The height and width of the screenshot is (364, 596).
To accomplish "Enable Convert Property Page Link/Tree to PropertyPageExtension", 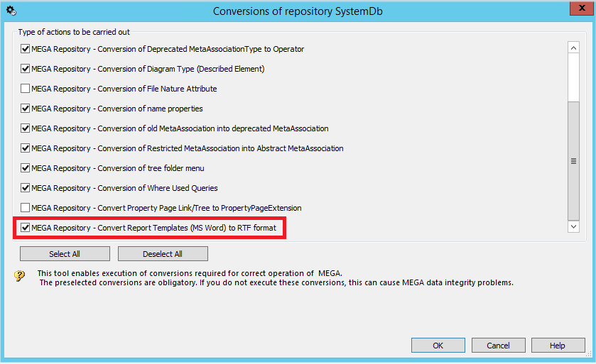I will pos(26,208).
